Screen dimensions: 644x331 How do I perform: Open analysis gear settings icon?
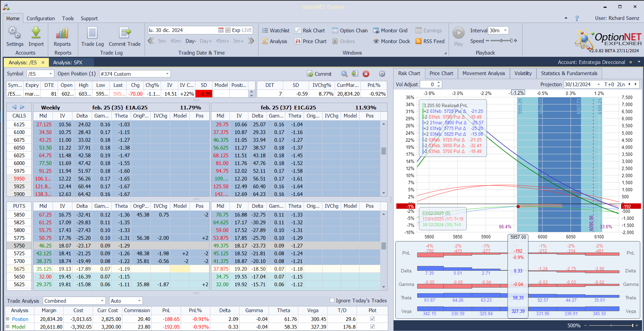click(382, 74)
